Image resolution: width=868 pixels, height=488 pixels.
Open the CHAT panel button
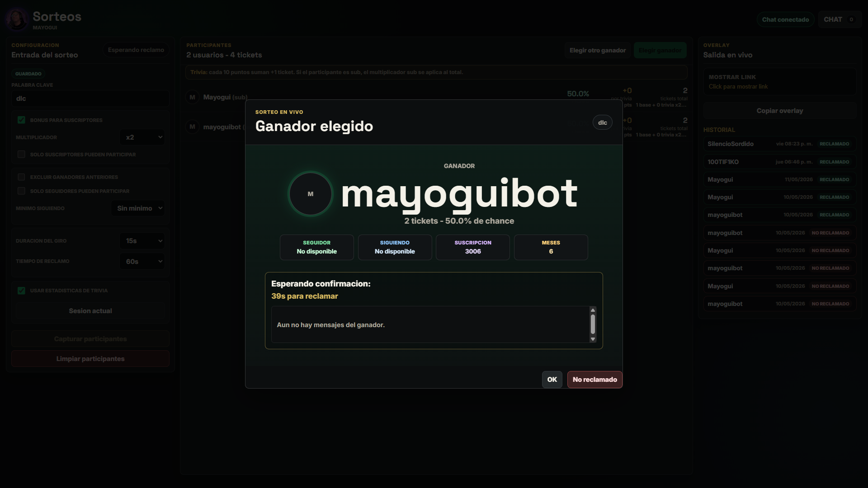840,19
